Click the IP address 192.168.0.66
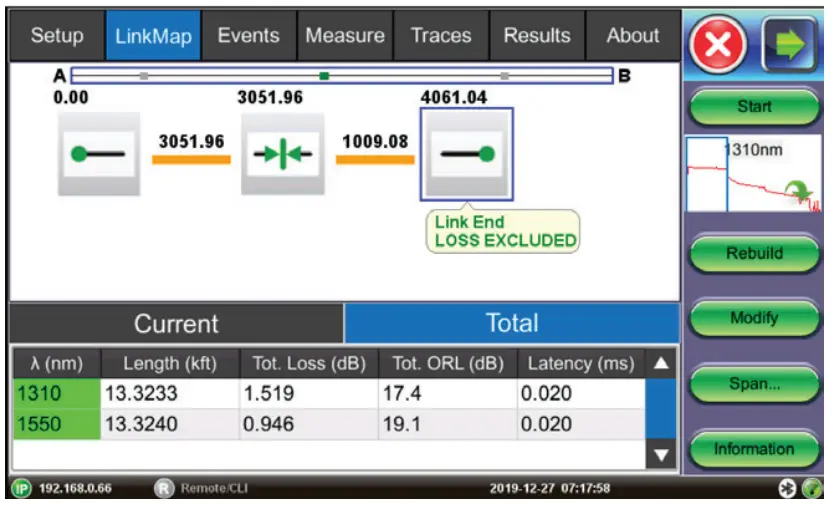The width and height of the screenshot is (832, 505). coord(75,488)
